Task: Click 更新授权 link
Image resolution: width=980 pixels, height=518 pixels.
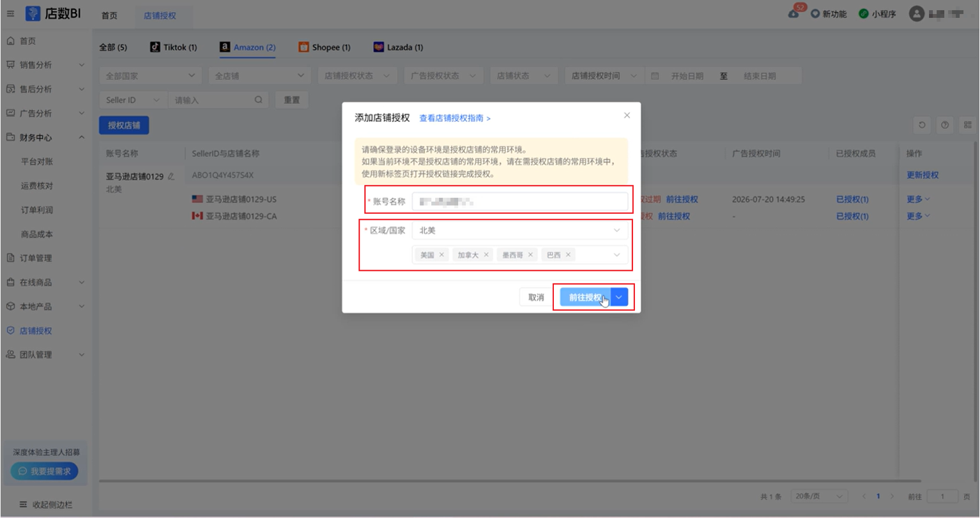Action: point(923,175)
